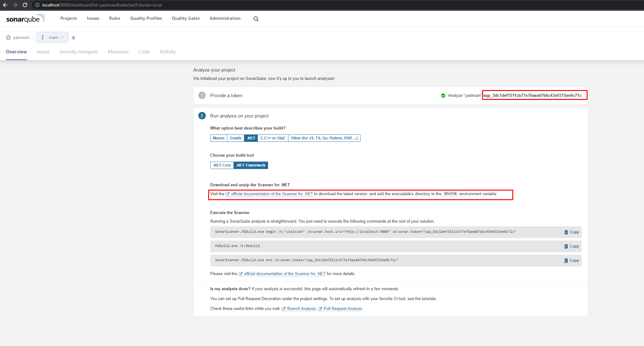Switch to Security Hotspots tab
The width and height of the screenshot is (644, 346).
79,52
